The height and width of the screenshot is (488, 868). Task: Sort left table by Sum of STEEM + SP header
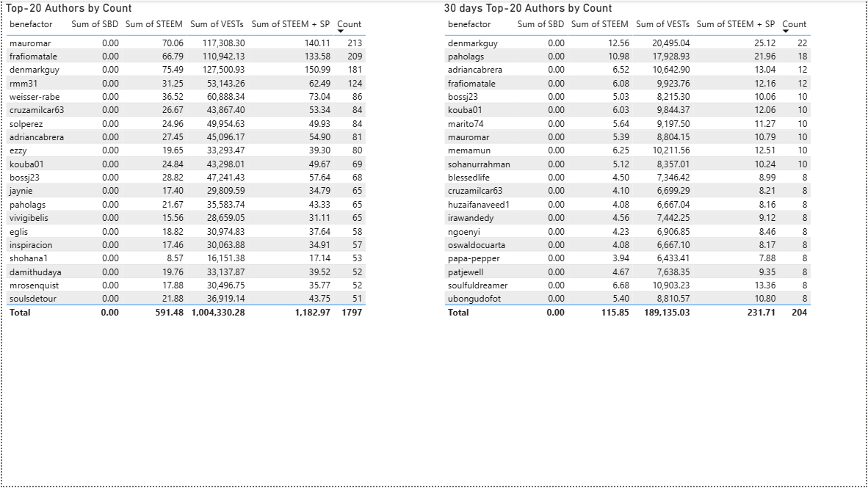click(x=291, y=24)
